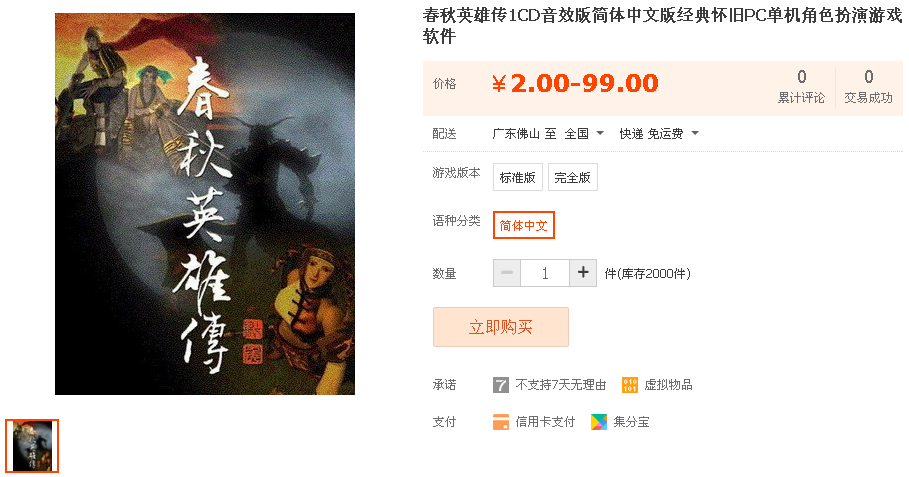Increase quantity with the plus button

point(583,272)
